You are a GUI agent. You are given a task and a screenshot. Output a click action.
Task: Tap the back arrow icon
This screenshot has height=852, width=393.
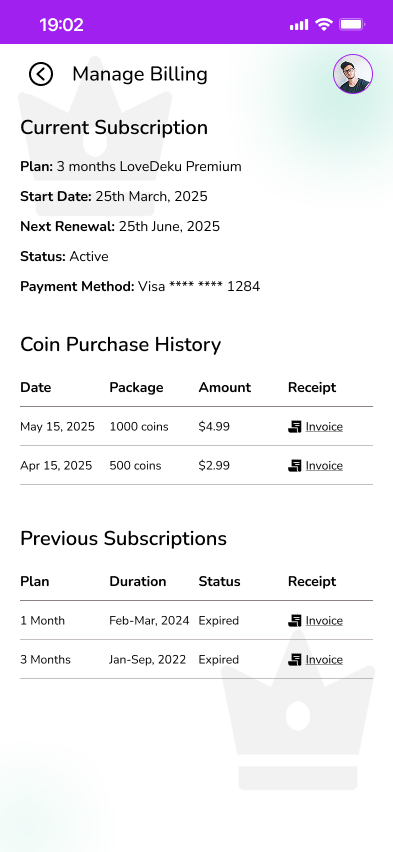tap(41, 74)
